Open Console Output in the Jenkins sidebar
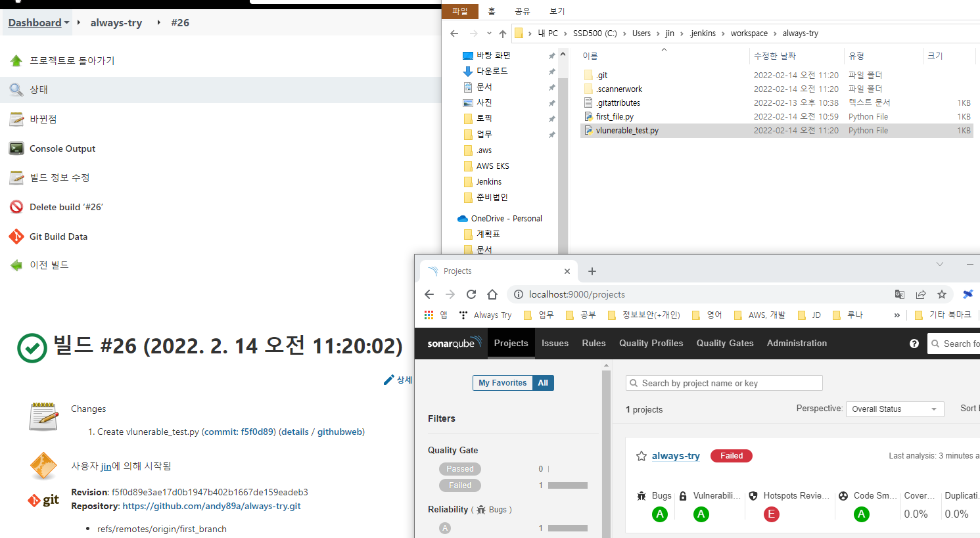This screenshot has width=980, height=538. [x=62, y=148]
